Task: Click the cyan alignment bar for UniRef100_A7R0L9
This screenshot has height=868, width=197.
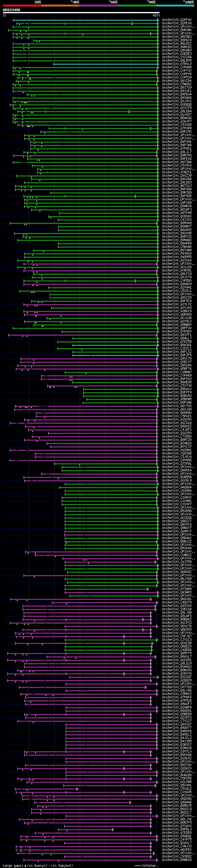Action: click(106, 64)
